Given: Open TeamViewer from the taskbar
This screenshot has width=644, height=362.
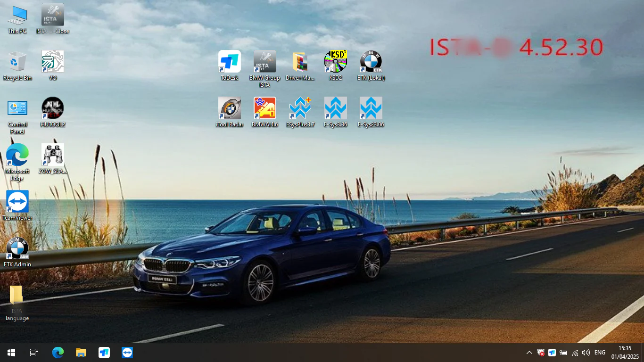Looking at the screenshot, I should click(127, 352).
